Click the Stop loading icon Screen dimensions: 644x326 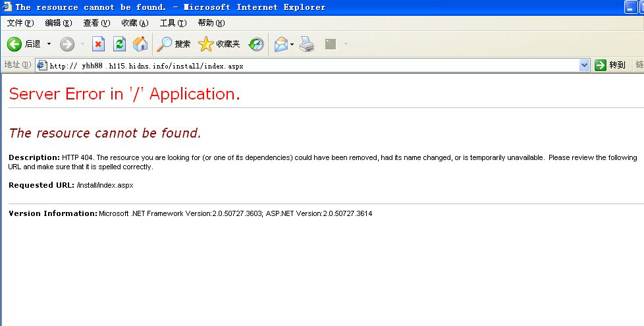click(98, 44)
